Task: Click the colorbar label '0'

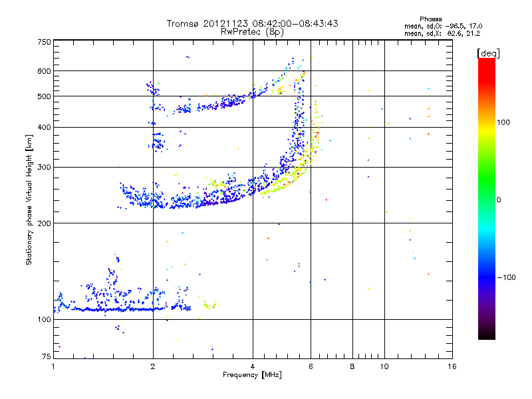Action: [499, 200]
